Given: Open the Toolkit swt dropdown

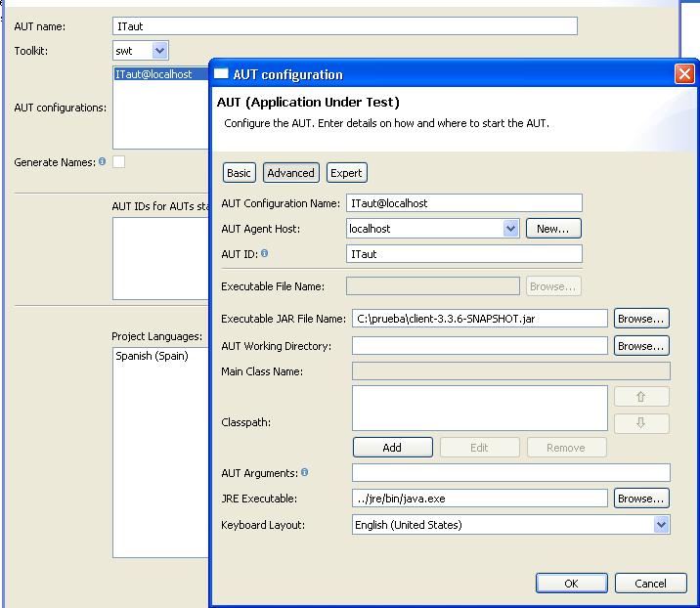Looking at the screenshot, I should pos(159,51).
